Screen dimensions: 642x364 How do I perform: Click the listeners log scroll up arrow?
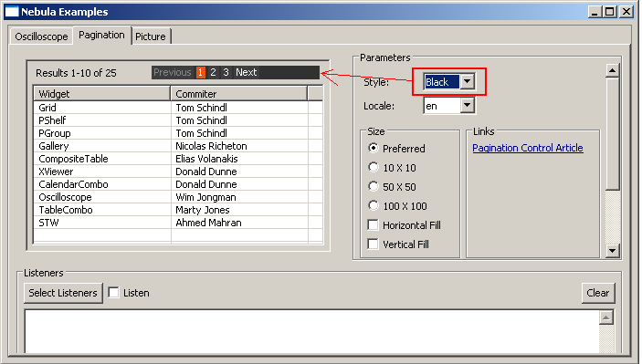[606, 317]
